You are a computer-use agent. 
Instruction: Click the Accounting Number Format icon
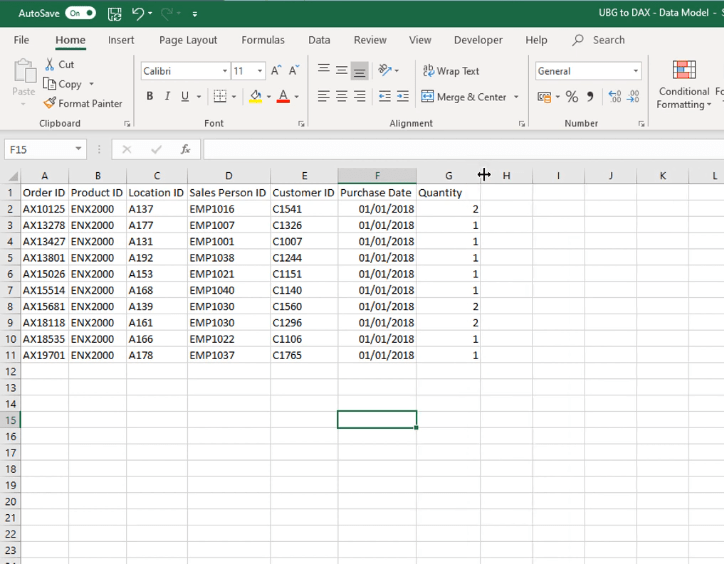544,97
